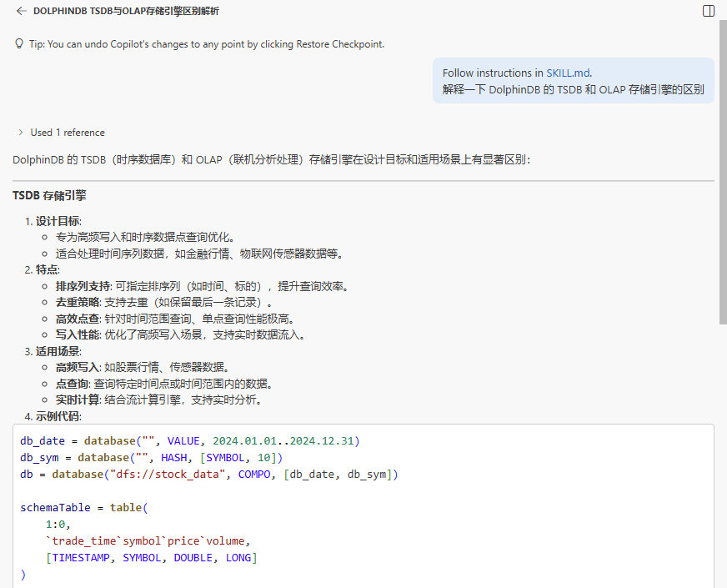Click the Restore Checkpoint tip text

coord(207,44)
